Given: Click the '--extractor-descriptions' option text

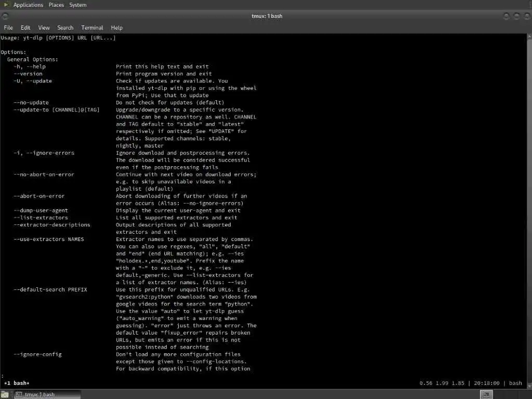Looking at the screenshot, I should 52,224.
